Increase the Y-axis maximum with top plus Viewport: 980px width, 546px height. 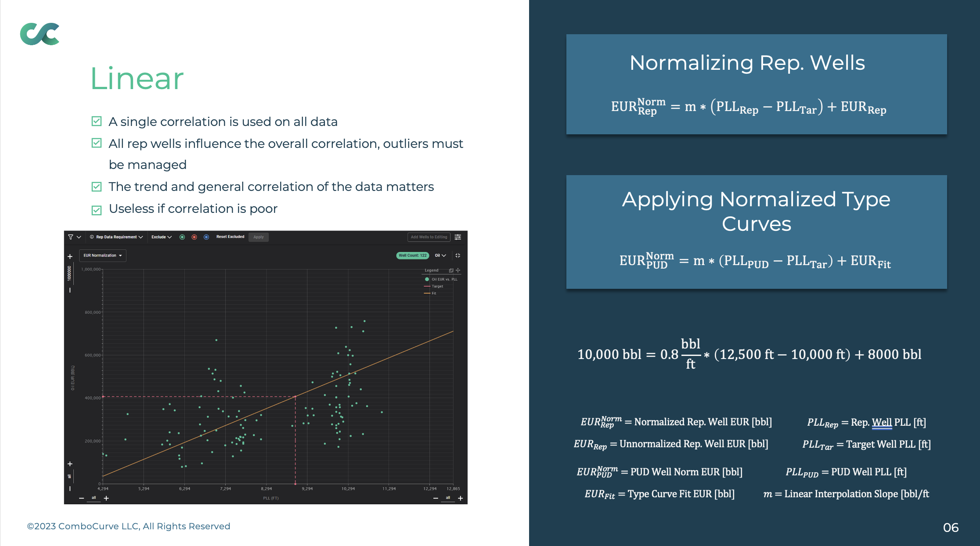coord(70,257)
